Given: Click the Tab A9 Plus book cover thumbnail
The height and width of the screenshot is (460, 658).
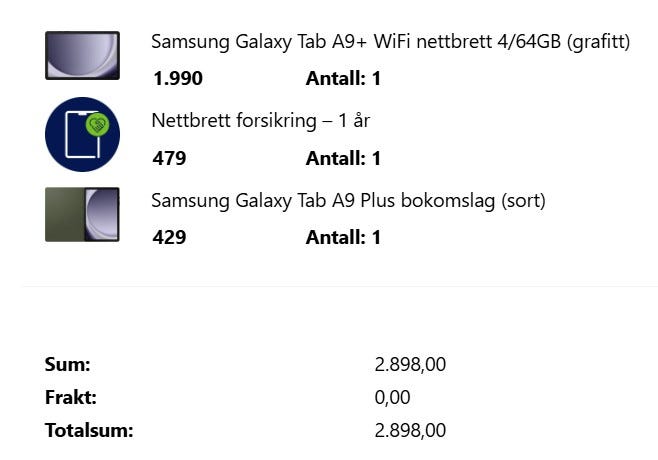Looking at the screenshot, I should (x=82, y=214).
